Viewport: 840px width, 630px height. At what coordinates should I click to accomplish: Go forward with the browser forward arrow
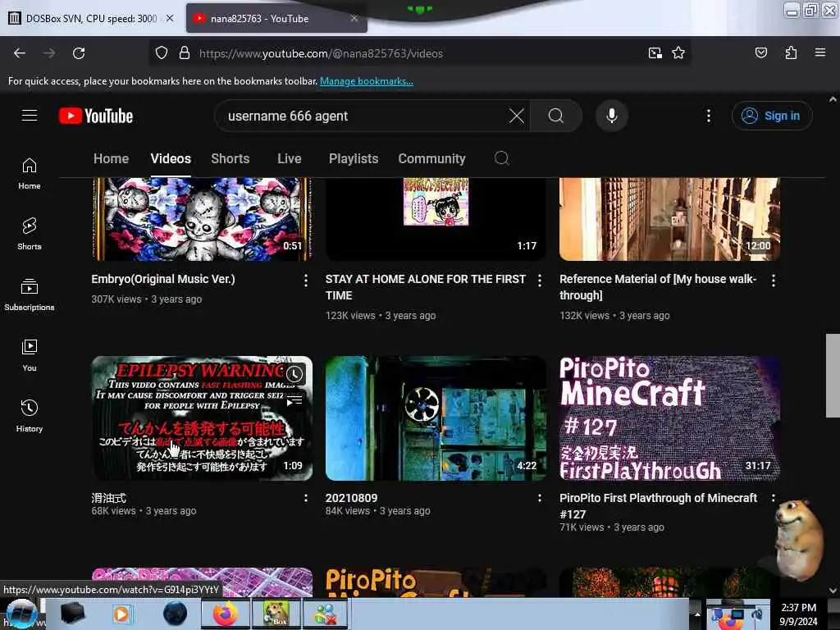pos(48,53)
